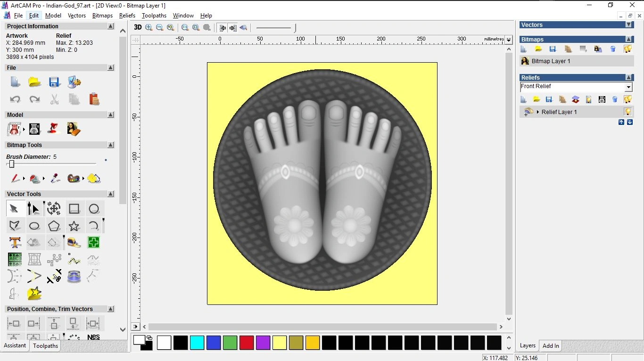644x361 pixels.
Task: Click the Undo arrow icon
Action: [15, 99]
